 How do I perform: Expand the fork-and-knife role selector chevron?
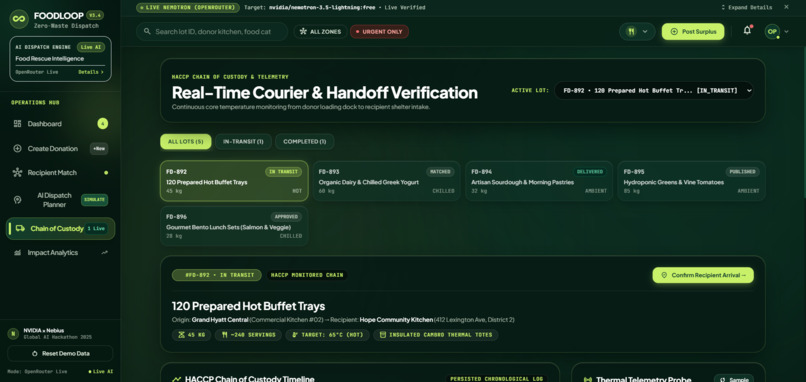[645, 32]
